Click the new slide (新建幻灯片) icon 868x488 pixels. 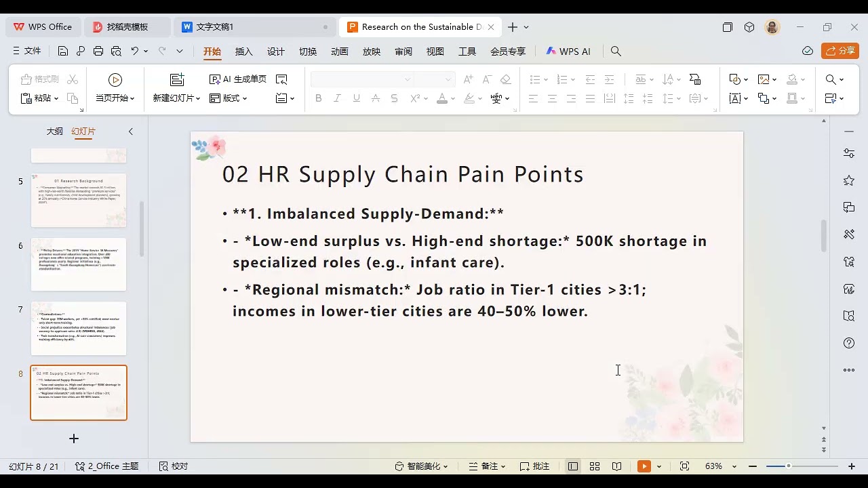coord(176,80)
